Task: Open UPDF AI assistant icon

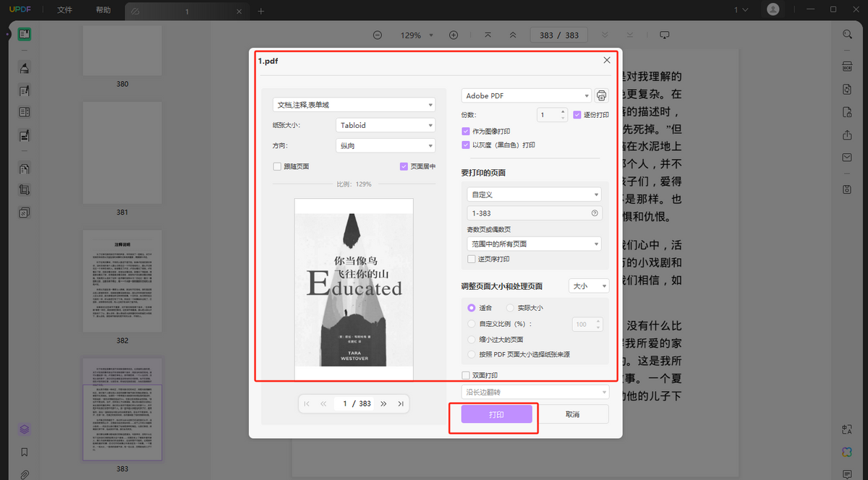Action: [847, 452]
